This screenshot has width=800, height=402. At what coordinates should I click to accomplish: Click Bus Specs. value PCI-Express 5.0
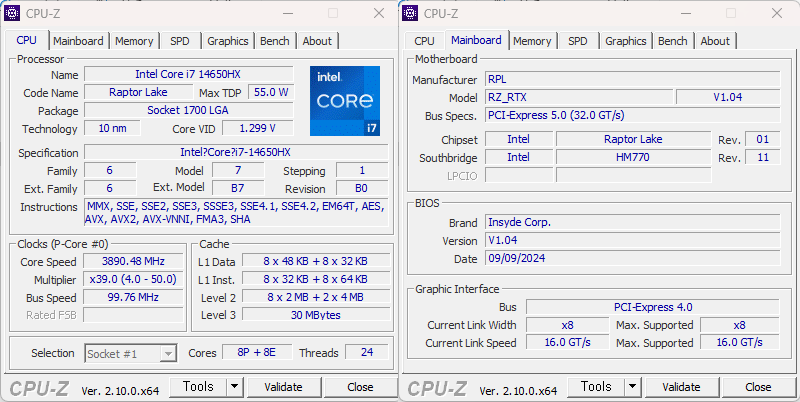coord(632,115)
